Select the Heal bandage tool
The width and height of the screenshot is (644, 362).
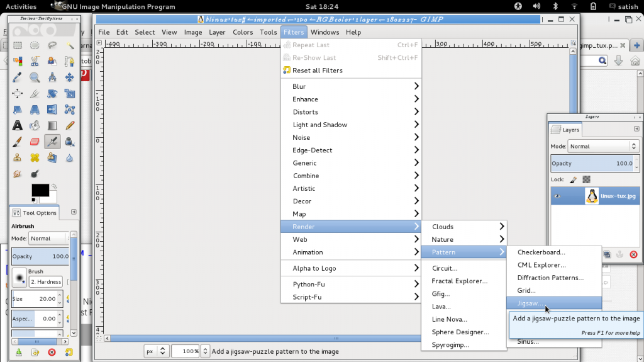coord(35,157)
